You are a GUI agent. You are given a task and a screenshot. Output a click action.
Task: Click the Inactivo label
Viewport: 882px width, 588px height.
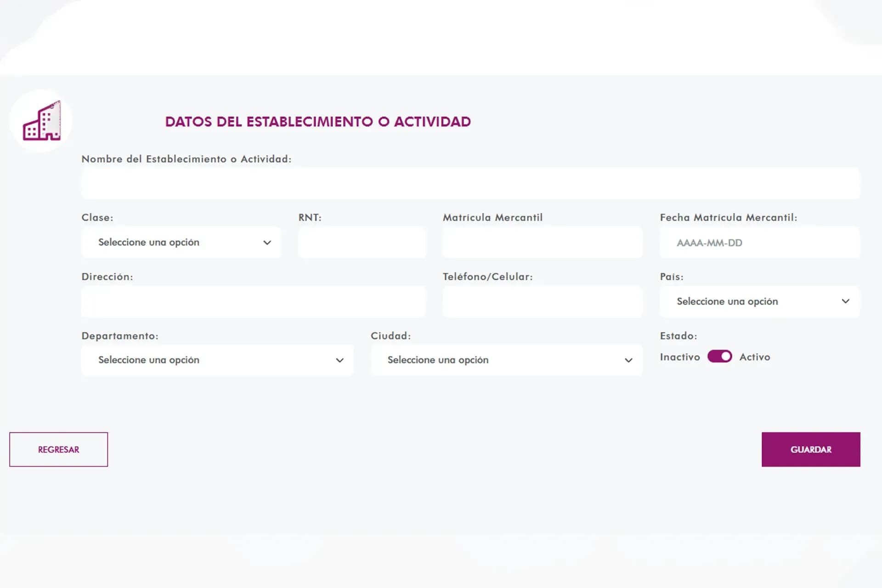[x=680, y=357]
